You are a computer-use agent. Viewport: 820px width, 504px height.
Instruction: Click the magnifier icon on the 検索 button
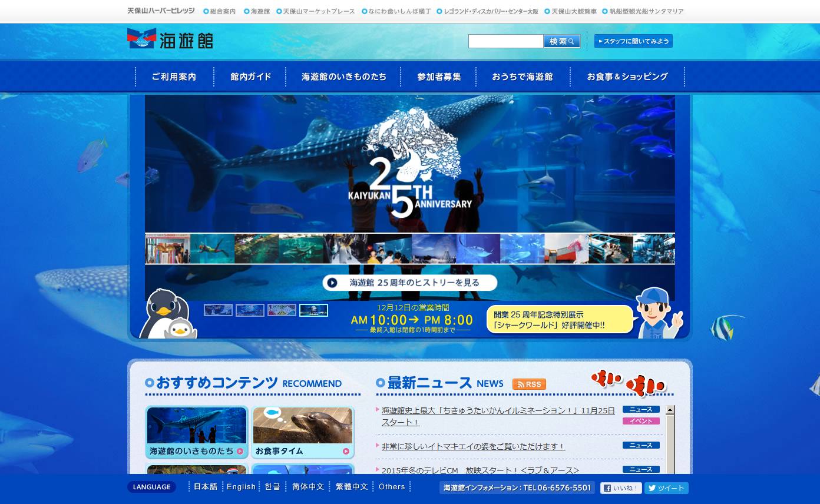(571, 42)
